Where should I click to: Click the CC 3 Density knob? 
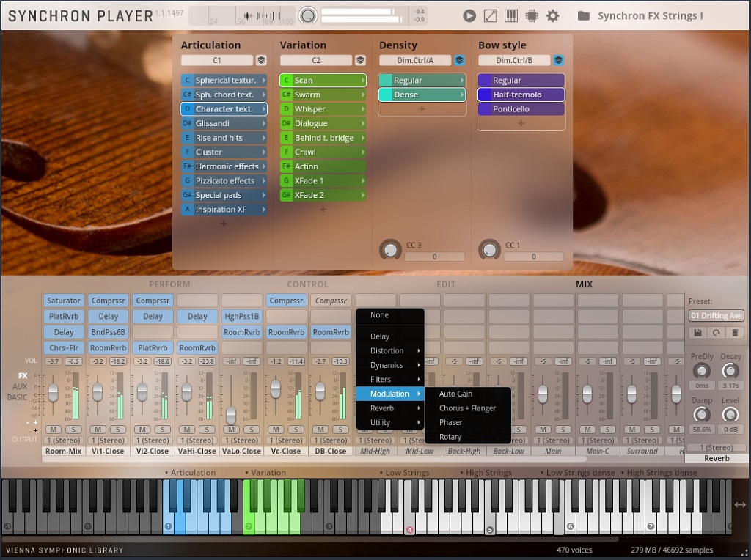[x=390, y=250]
